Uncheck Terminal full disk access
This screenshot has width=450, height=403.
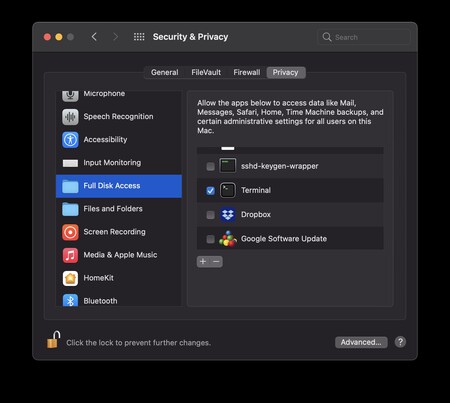click(210, 190)
